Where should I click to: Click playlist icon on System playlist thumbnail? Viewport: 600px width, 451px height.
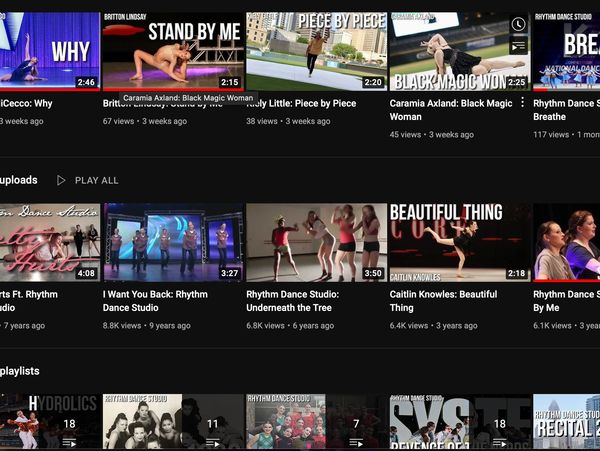coord(500,442)
